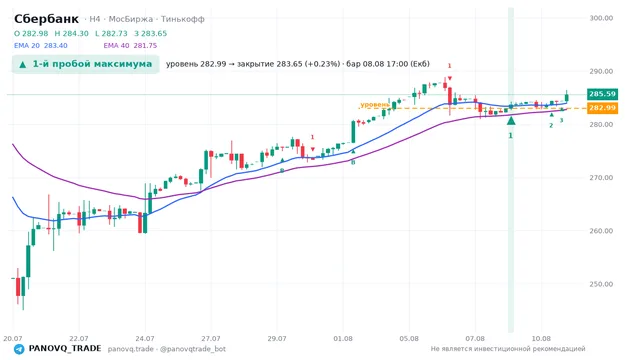Click the Telegram logo icon
The height and width of the screenshot is (360, 640).
point(19,349)
